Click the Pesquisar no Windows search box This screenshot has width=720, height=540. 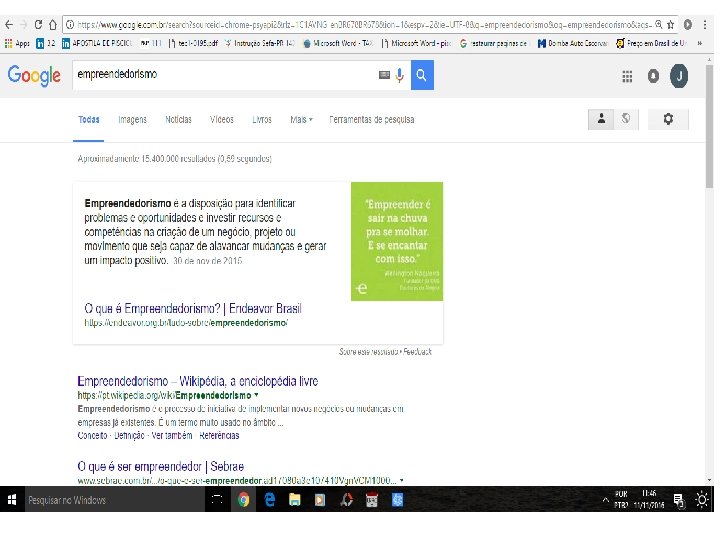pos(114,500)
